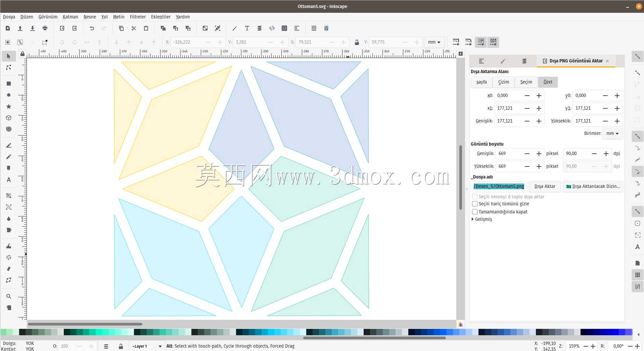Open the Filtreler menu
Image resolution: width=644 pixels, height=351 pixels.
coord(138,17)
